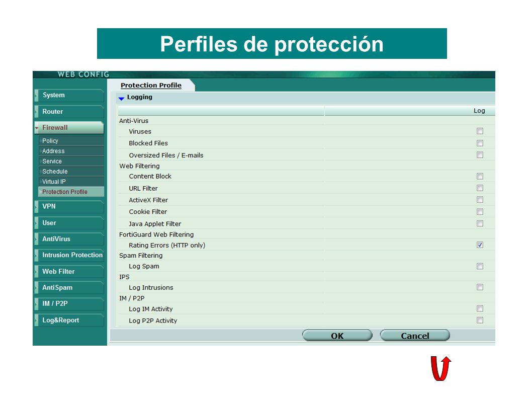The image size is (532, 399).
Task: Enable logging for Oversized Files / E-mails
Action: (480, 155)
